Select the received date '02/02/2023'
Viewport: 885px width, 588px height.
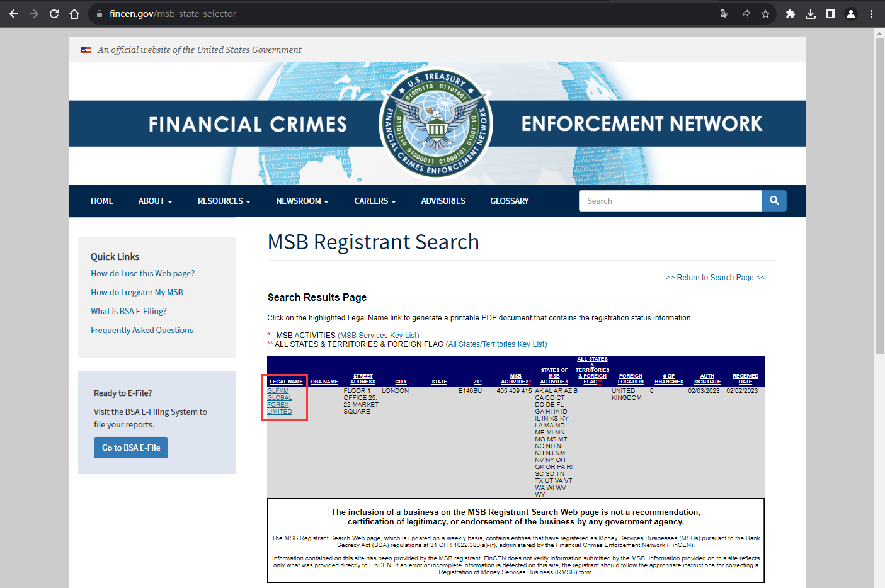[742, 391]
